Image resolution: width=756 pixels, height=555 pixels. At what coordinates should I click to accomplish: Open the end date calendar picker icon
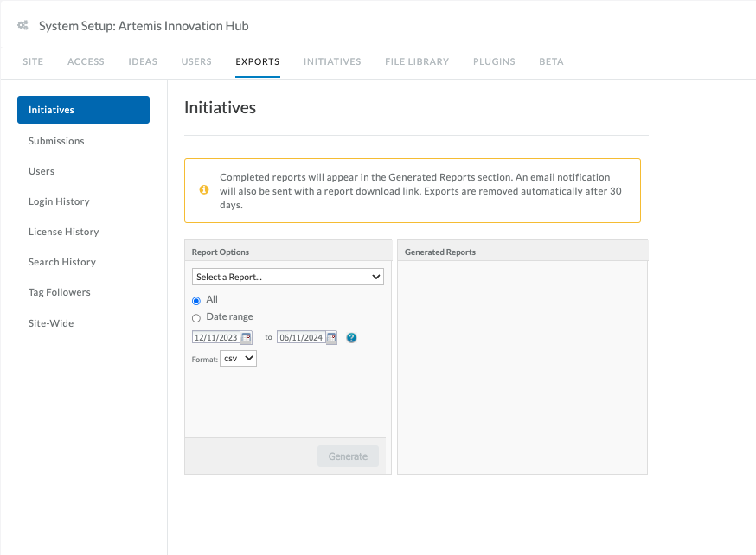[331, 337]
